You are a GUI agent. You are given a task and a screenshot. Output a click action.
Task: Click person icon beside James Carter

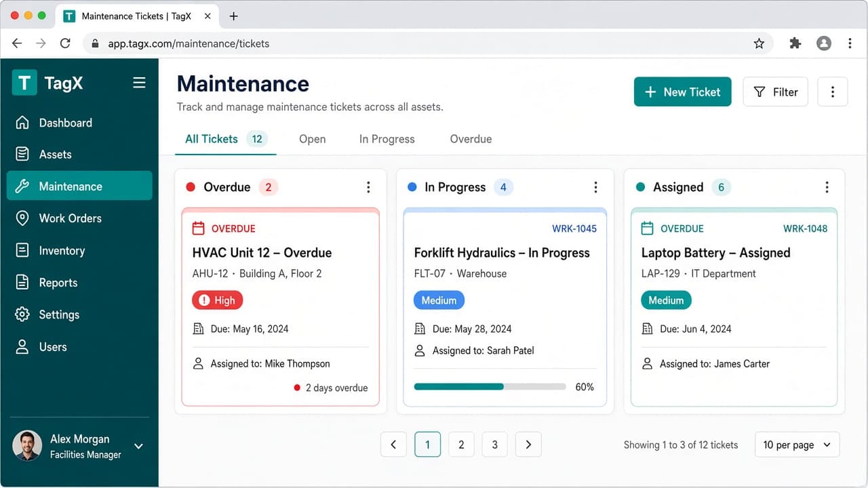point(647,364)
